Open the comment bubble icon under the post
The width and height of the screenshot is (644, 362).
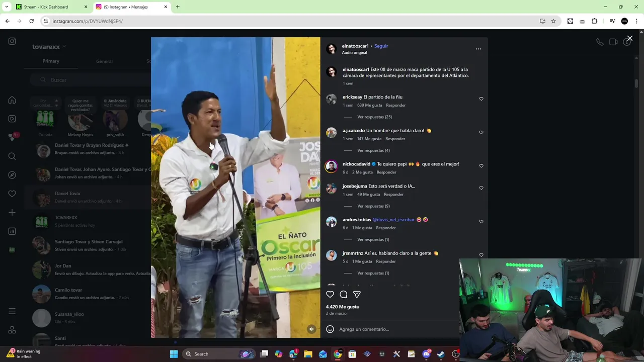pyautogui.click(x=344, y=295)
